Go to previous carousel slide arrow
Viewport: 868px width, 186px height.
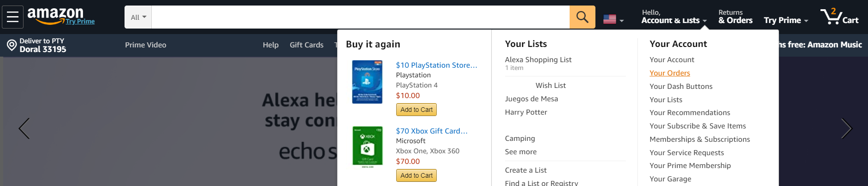[24, 128]
